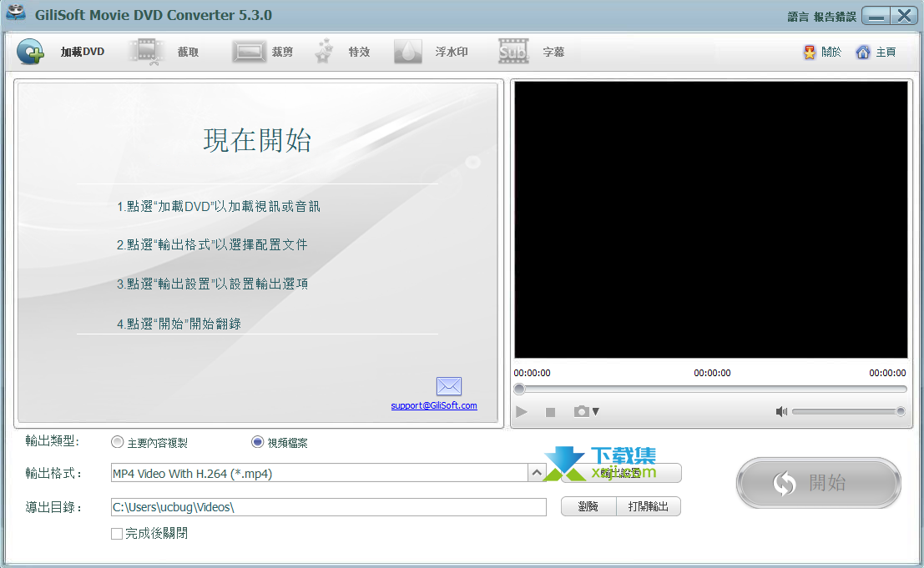Open the 語言 (Language) menu
Viewport: 924px width, 568px height.
click(x=798, y=17)
